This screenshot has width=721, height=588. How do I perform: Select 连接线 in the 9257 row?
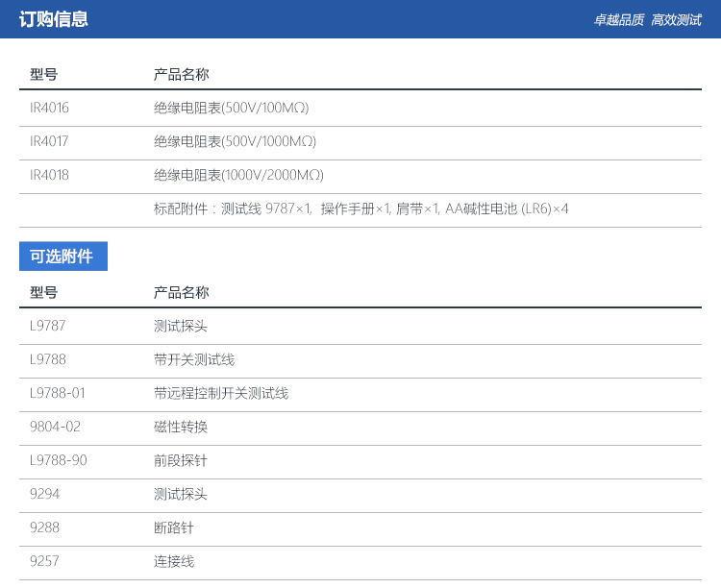173,561
